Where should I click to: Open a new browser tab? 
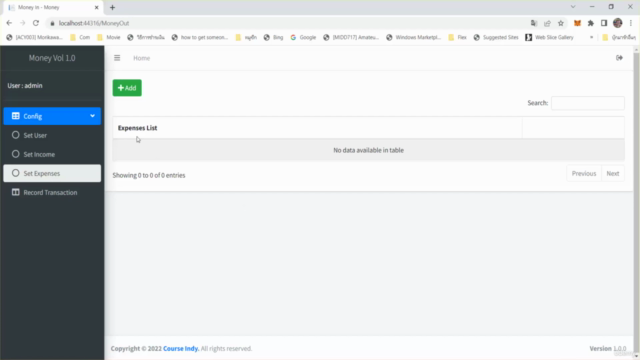click(x=112, y=7)
